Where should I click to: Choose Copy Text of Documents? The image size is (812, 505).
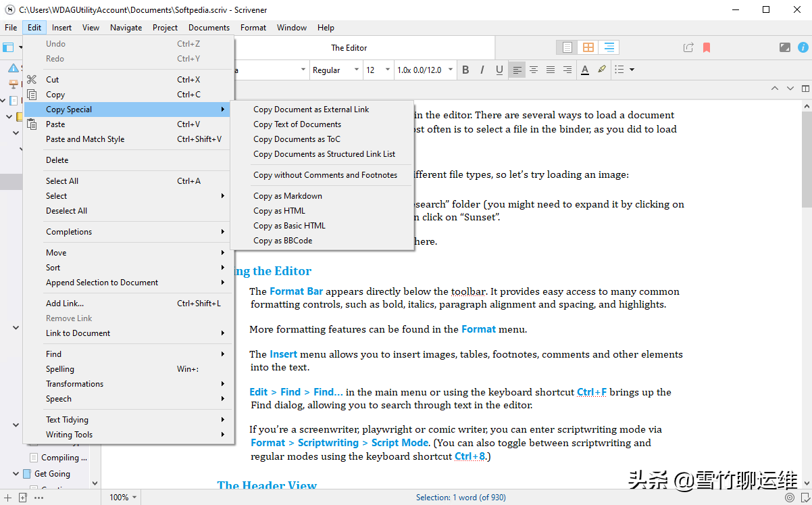pyautogui.click(x=322, y=124)
